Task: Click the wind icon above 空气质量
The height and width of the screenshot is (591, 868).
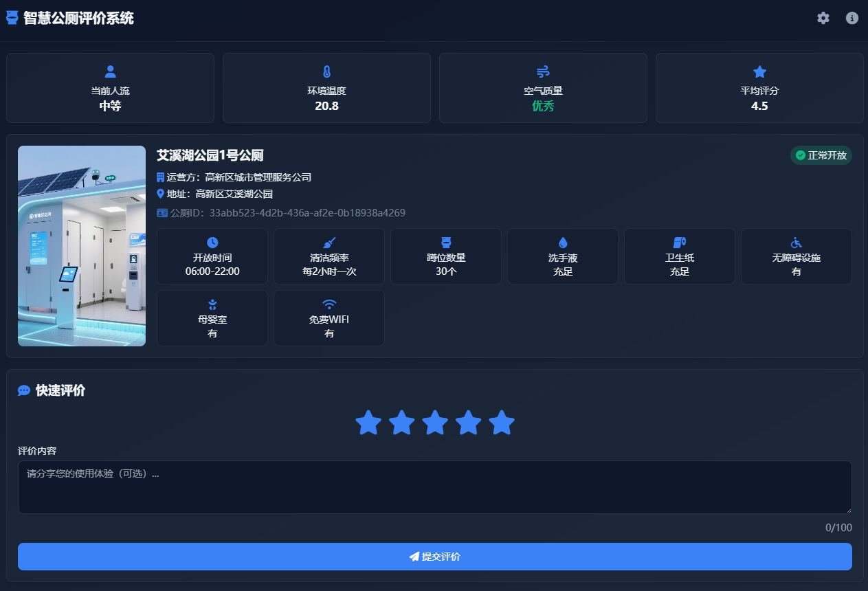Action: [543, 71]
